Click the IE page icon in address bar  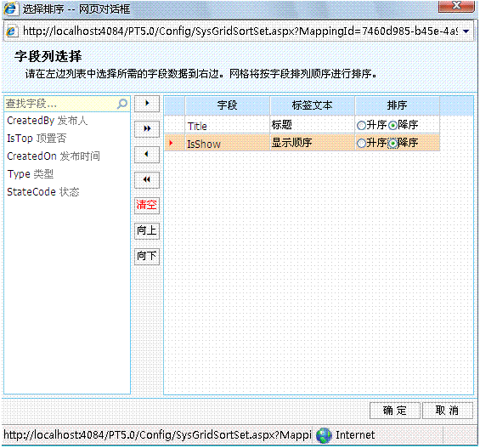pos(11,31)
